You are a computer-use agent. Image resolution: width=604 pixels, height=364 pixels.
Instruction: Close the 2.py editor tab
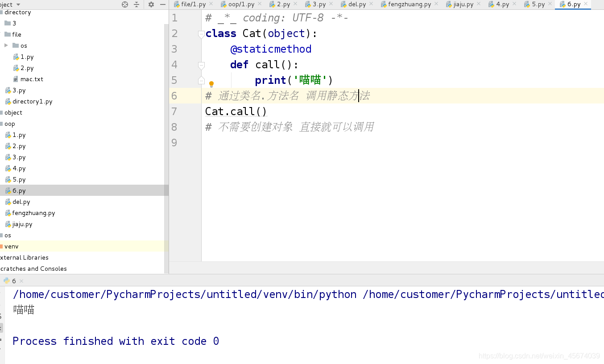(295, 4)
